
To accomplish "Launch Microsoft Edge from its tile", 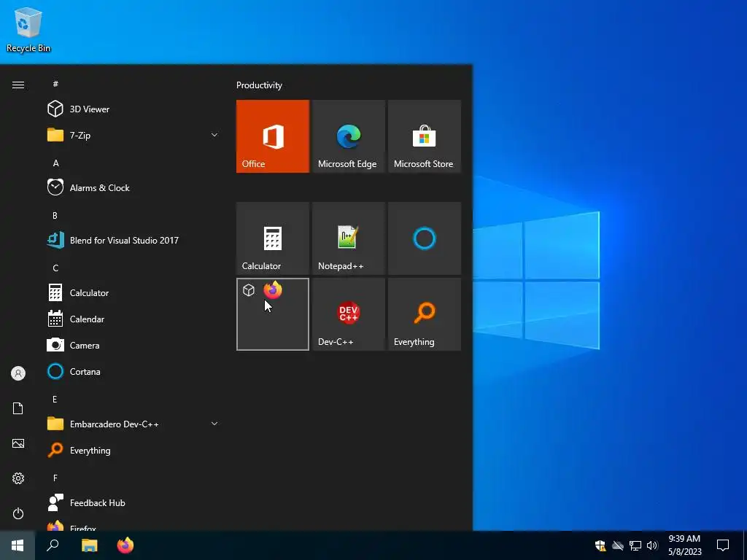I will [348, 136].
